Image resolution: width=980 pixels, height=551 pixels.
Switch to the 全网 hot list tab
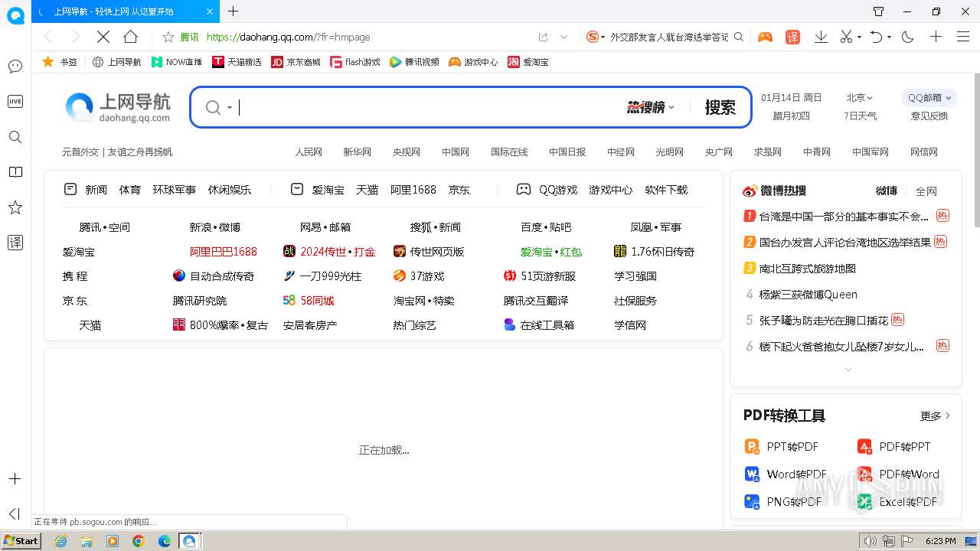[926, 191]
